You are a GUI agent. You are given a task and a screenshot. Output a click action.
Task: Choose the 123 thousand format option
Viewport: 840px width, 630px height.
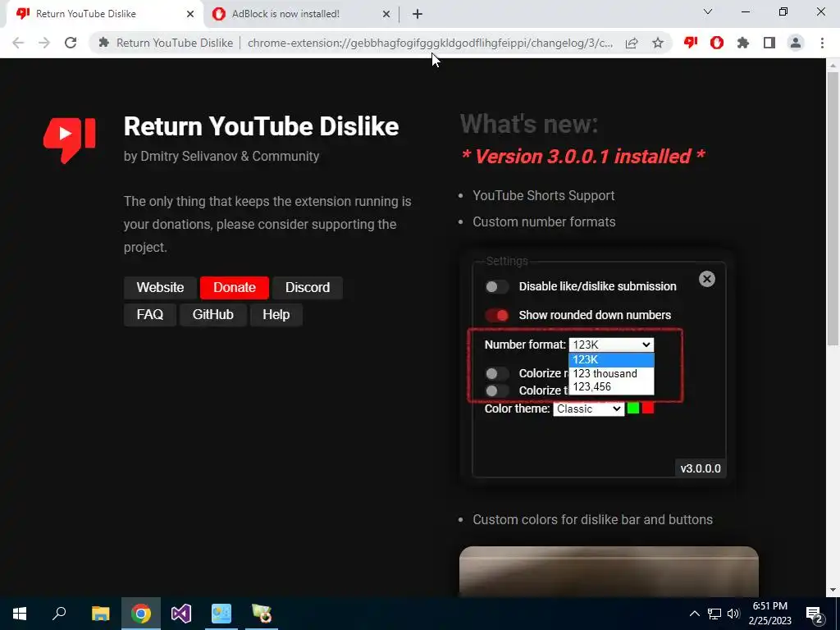point(611,373)
